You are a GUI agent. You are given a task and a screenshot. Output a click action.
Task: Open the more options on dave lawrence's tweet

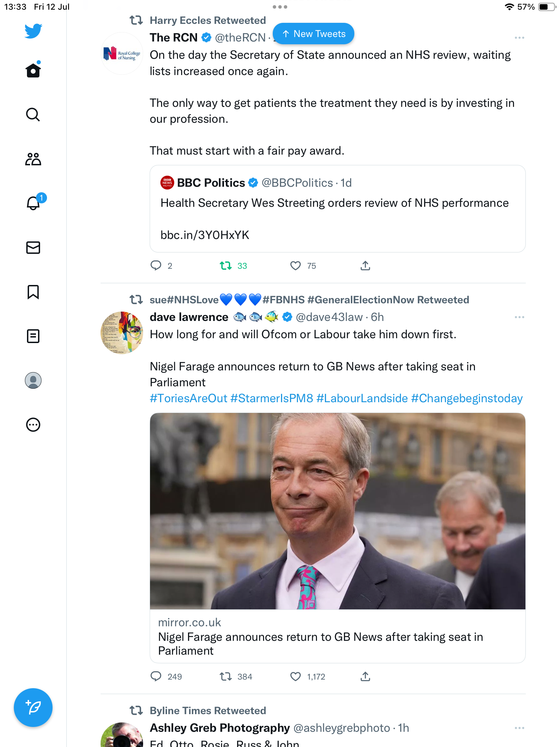point(519,317)
